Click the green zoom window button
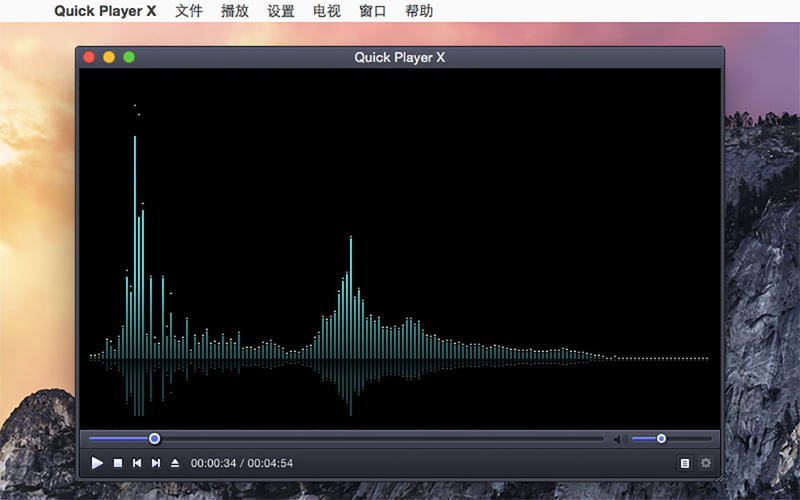The width and height of the screenshot is (800, 500). pyautogui.click(x=129, y=57)
